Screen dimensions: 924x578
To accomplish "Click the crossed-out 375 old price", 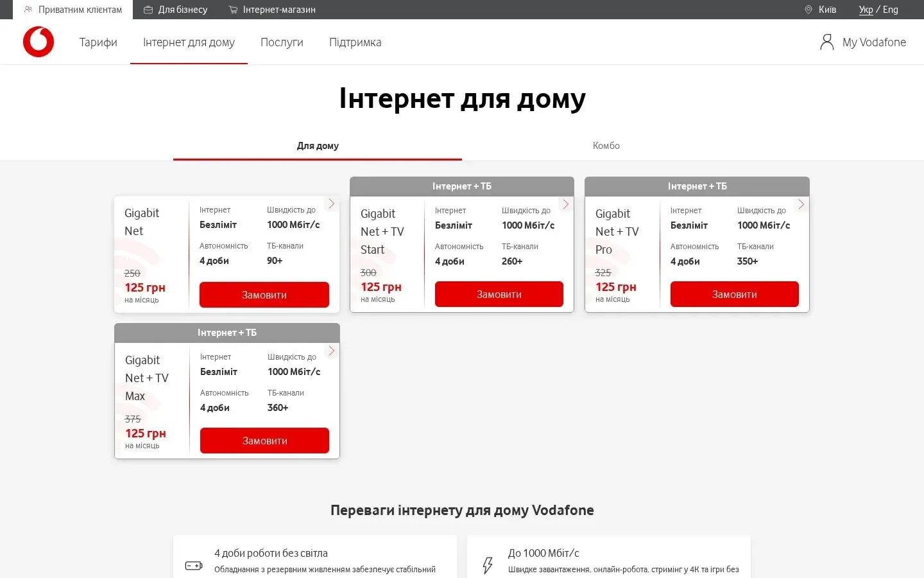I will (133, 419).
